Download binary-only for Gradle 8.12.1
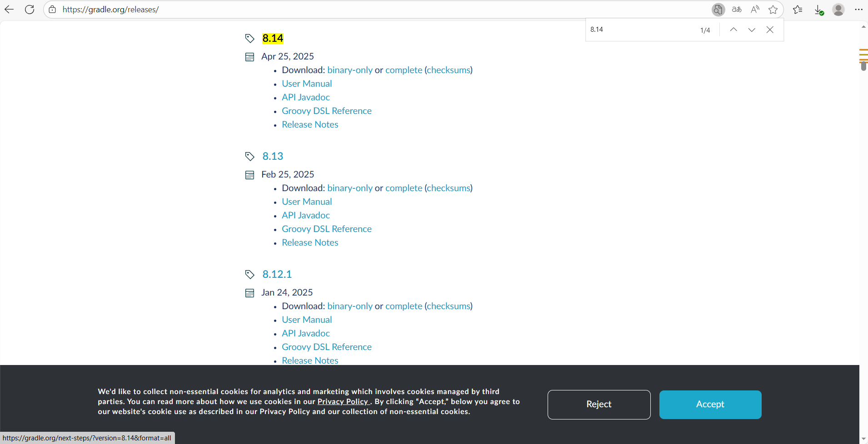 point(350,306)
